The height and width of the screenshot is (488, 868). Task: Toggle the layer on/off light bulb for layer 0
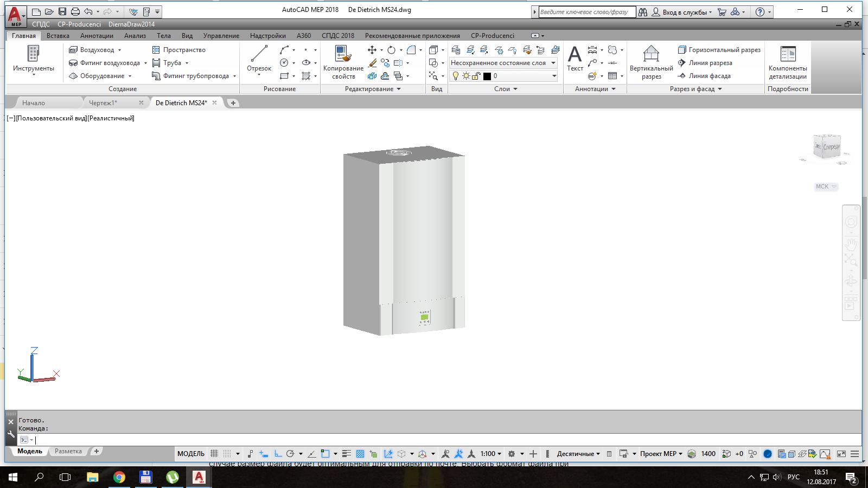[456, 76]
